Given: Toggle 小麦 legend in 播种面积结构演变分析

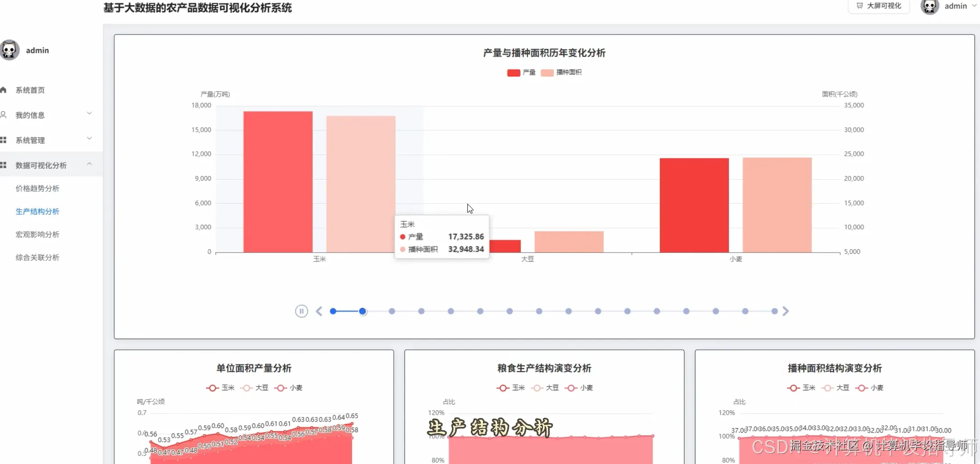Looking at the screenshot, I should pyautogui.click(x=870, y=388).
